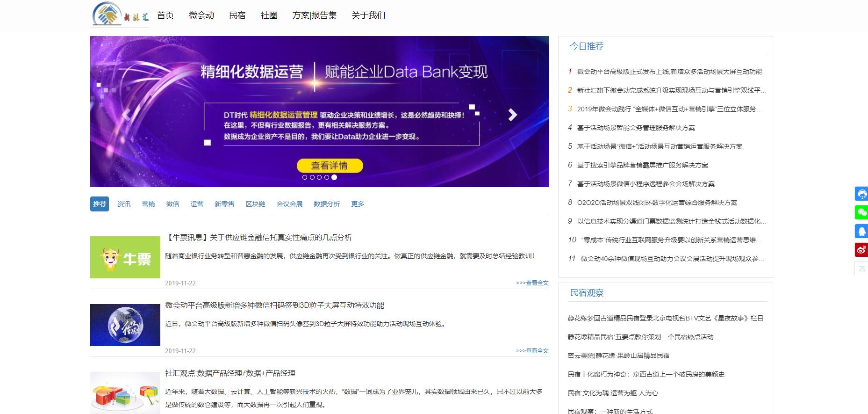The image size is (868, 414).
Task: Select the first carousel indicator dot
Action: click(x=305, y=177)
